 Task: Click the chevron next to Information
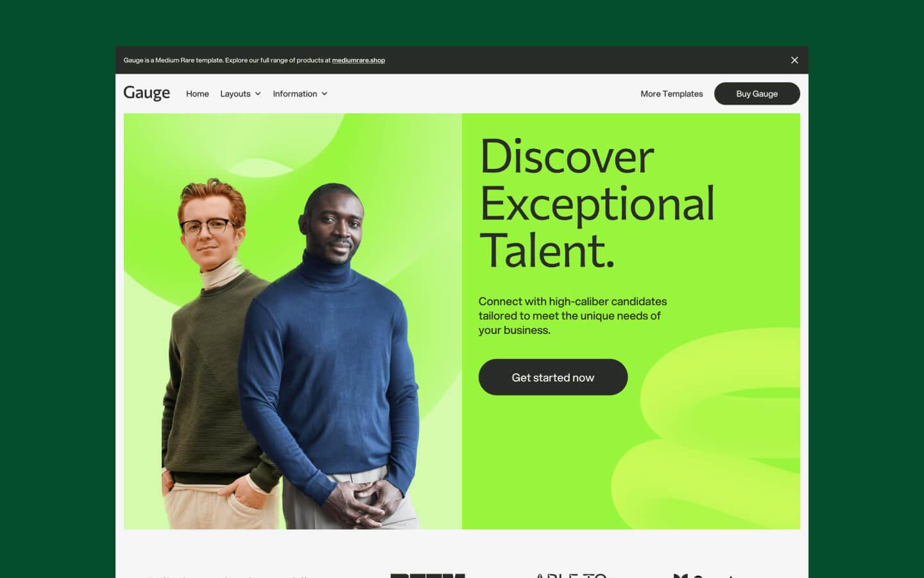pyautogui.click(x=325, y=94)
